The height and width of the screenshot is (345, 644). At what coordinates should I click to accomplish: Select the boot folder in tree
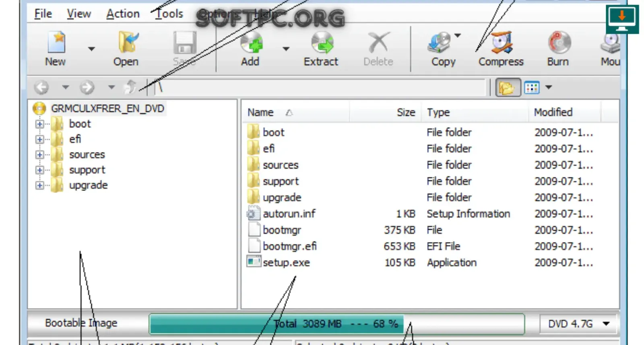(x=80, y=124)
